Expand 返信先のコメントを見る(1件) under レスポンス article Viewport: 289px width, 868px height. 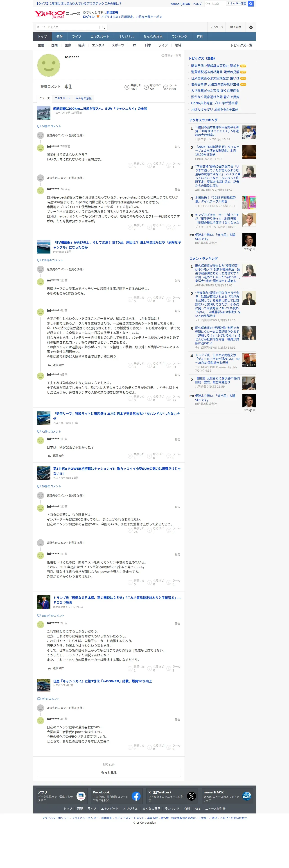point(65,708)
